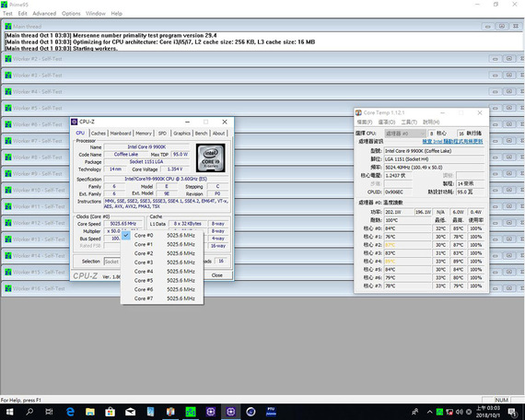The image size is (525, 420).
Task: Click the Core Temp title bar icon
Action: pos(358,112)
